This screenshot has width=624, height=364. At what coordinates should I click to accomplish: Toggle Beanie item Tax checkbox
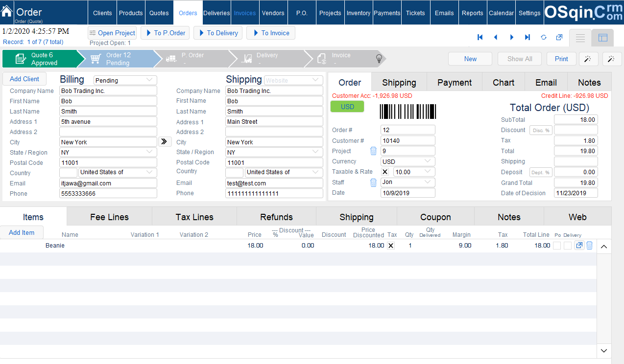point(391,246)
